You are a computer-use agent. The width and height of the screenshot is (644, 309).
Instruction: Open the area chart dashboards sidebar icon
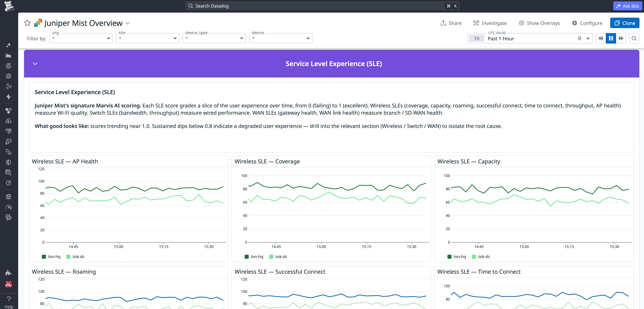point(9,55)
